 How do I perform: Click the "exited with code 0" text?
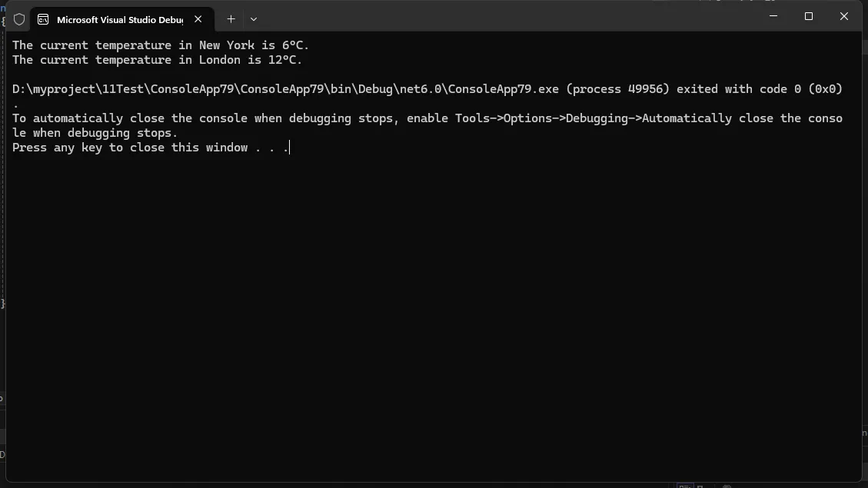pyautogui.click(x=738, y=89)
